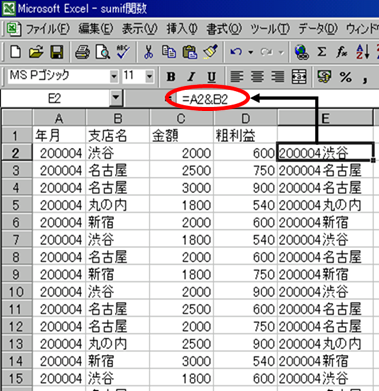
Task: Click the Paste clipboard icon
Action: [x=190, y=52]
